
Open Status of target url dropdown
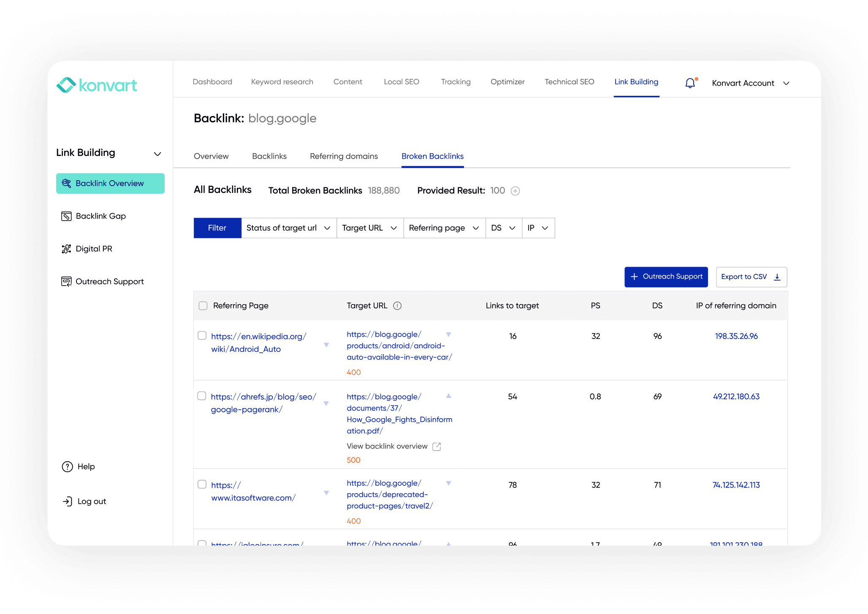tap(289, 228)
